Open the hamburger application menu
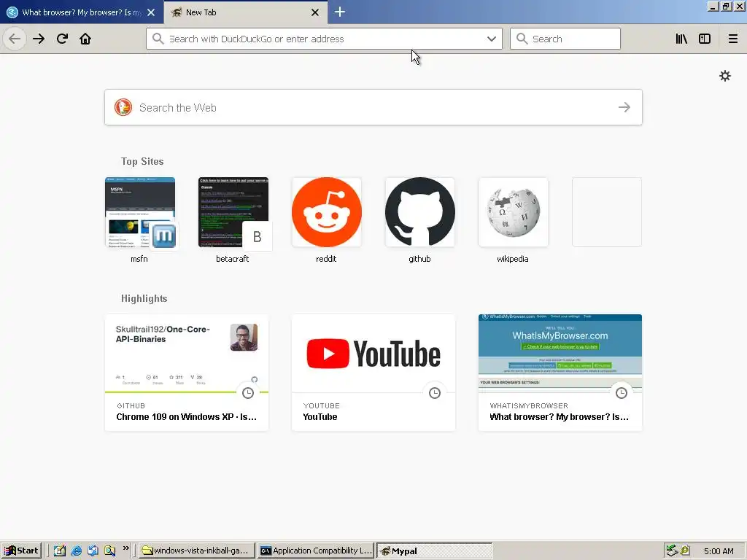Screen dimensions: 747x560 point(732,39)
